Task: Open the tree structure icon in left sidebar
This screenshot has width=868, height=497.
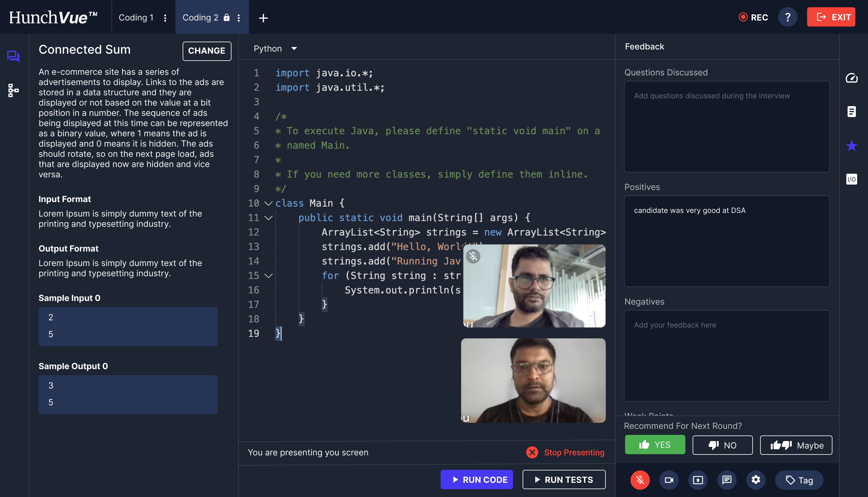Action: pyautogui.click(x=13, y=90)
